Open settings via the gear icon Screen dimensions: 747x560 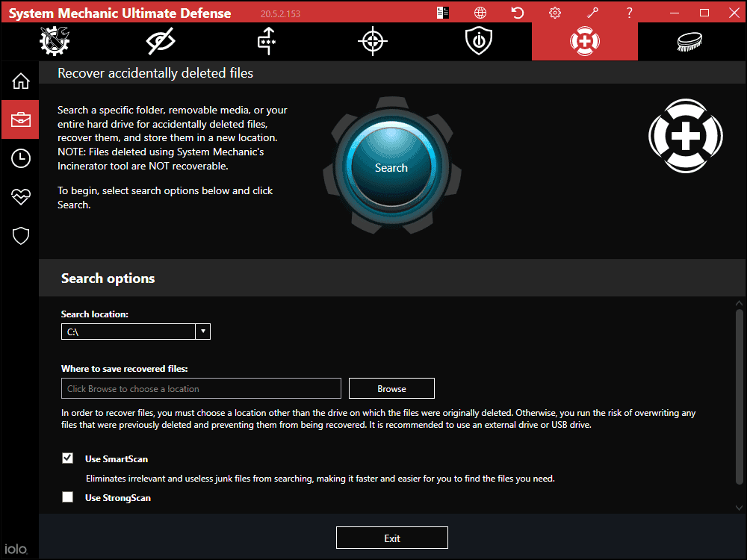pyautogui.click(x=554, y=12)
